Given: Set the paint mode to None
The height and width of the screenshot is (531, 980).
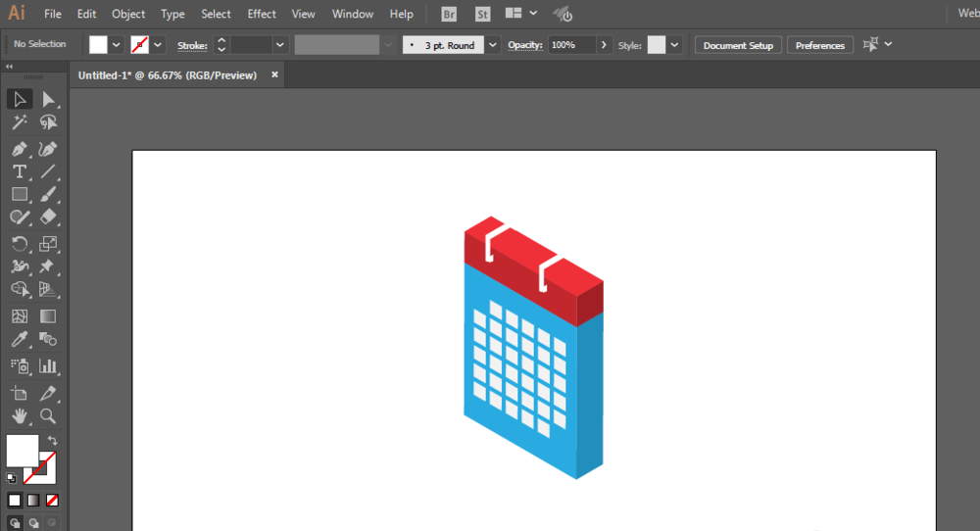Looking at the screenshot, I should [x=52, y=501].
